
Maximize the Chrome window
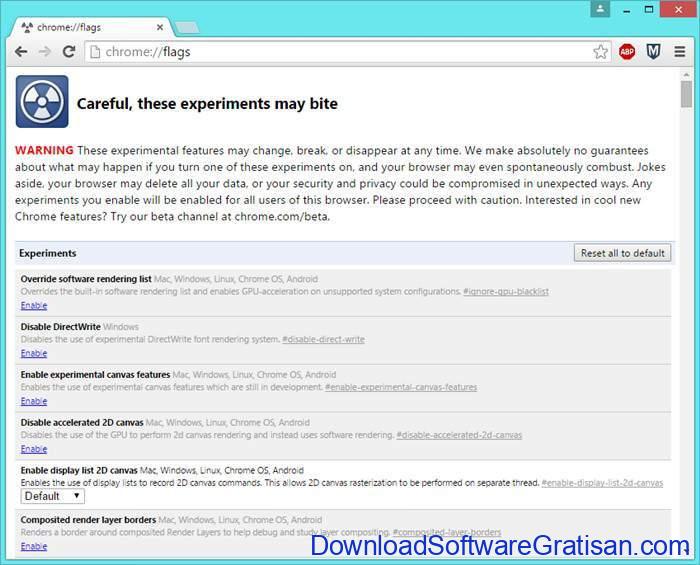[649, 9]
